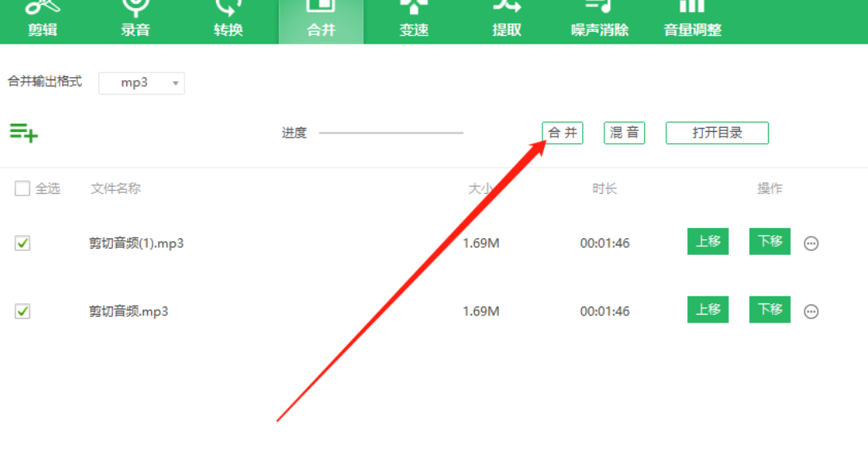Screen dimensions: 868x452
Task: Open more options for 剪切音频.mp3
Action: (811, 311)
